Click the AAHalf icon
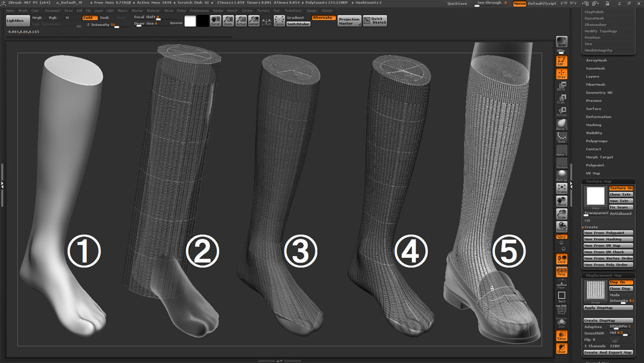The height and width of the screenshot is (363, 644). tap(254, 20)
